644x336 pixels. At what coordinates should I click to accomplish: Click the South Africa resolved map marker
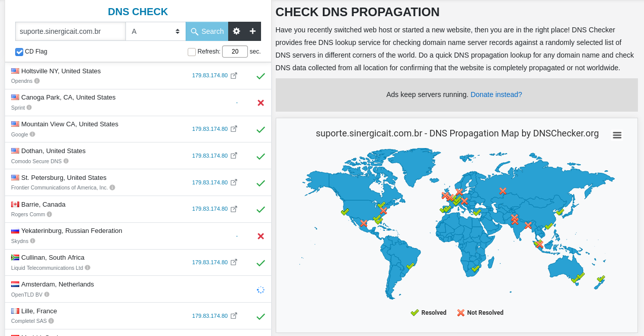point(475,268)
